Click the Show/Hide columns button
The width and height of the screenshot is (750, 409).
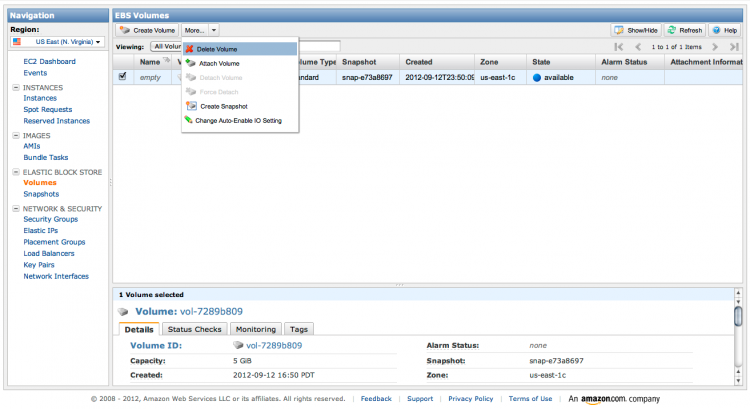tap(636, 30)
